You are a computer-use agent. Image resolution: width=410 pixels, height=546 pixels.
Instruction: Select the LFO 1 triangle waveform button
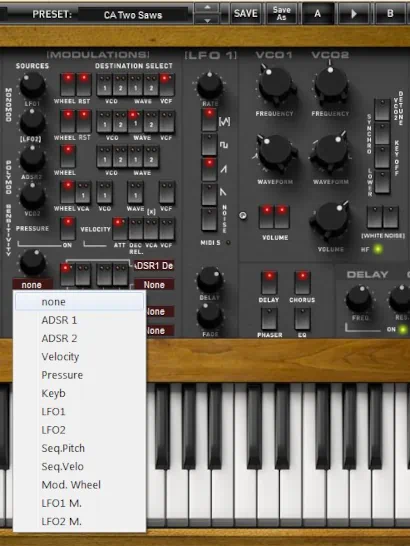coord(209,119)
